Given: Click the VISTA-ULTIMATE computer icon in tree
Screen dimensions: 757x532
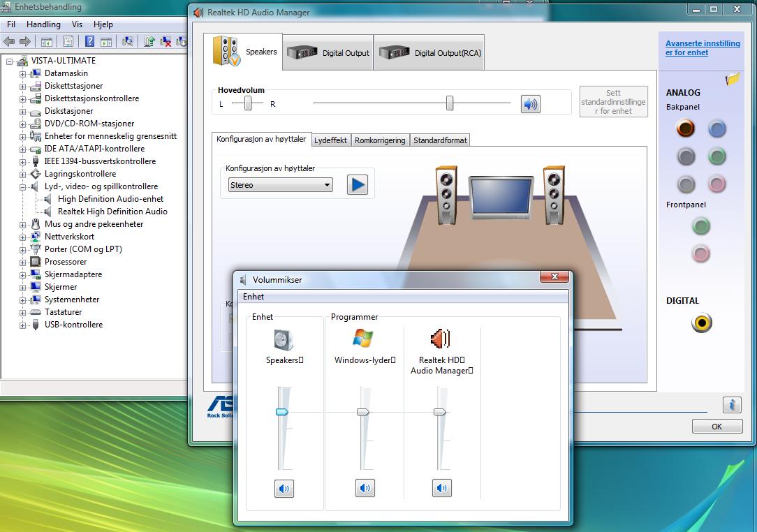Looking at the screenshot, I should tap(22, 61).
